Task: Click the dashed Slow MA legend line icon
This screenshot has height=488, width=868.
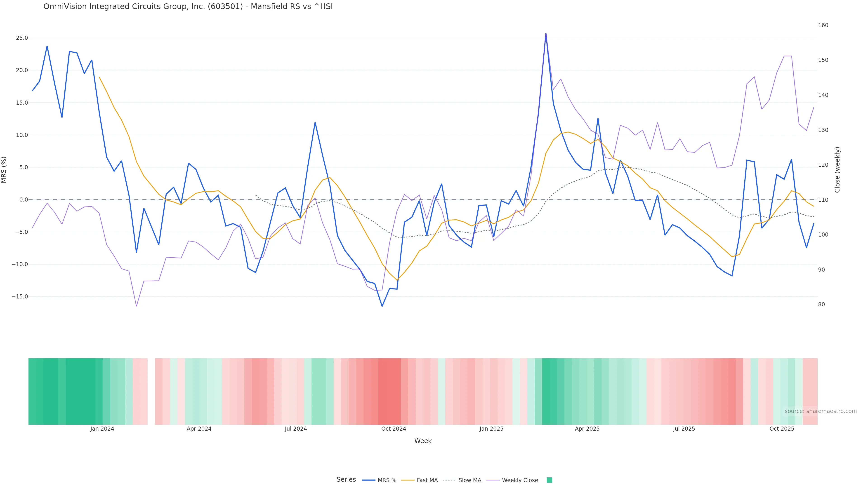Action: (449, 480)
